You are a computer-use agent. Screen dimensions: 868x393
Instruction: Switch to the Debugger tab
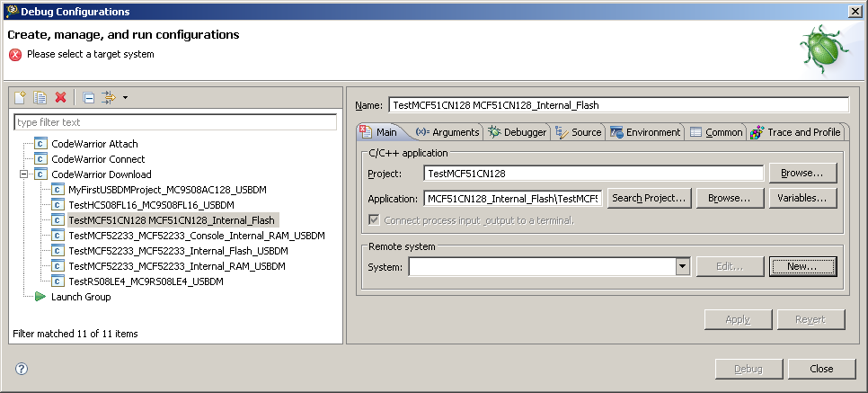point(518,132)
